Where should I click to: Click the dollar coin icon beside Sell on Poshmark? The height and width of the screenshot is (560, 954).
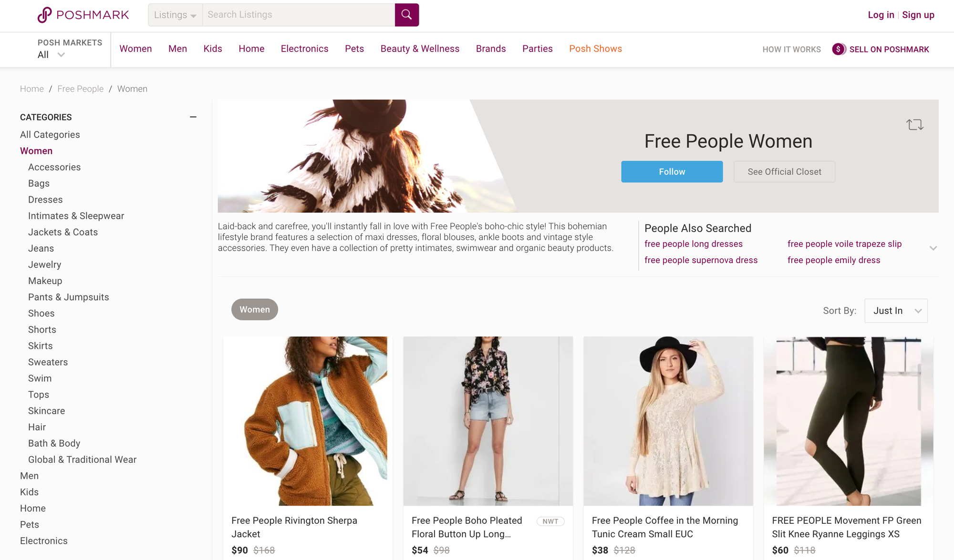tap(838, 49)
